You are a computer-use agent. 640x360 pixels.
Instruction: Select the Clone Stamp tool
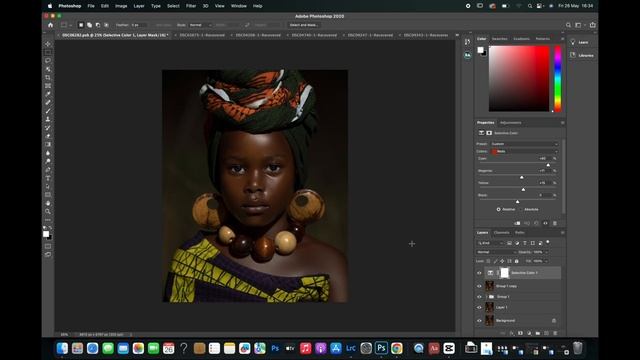click(48, 119)
